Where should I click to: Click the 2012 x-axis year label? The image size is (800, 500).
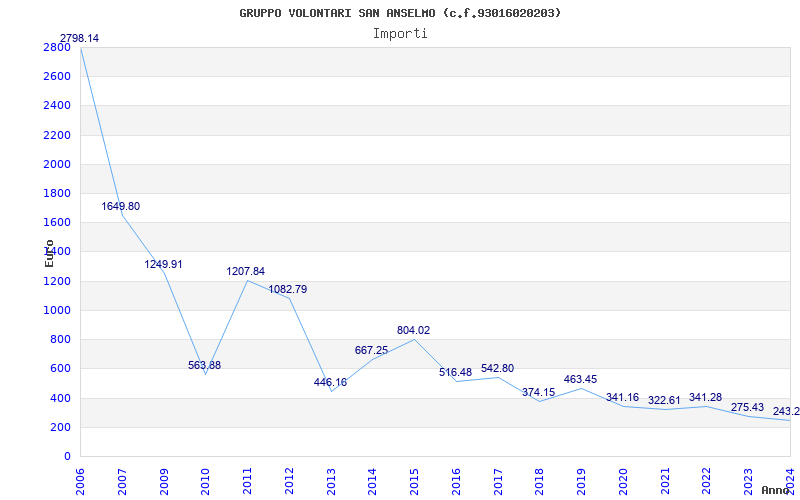click(x=289, y=482)
